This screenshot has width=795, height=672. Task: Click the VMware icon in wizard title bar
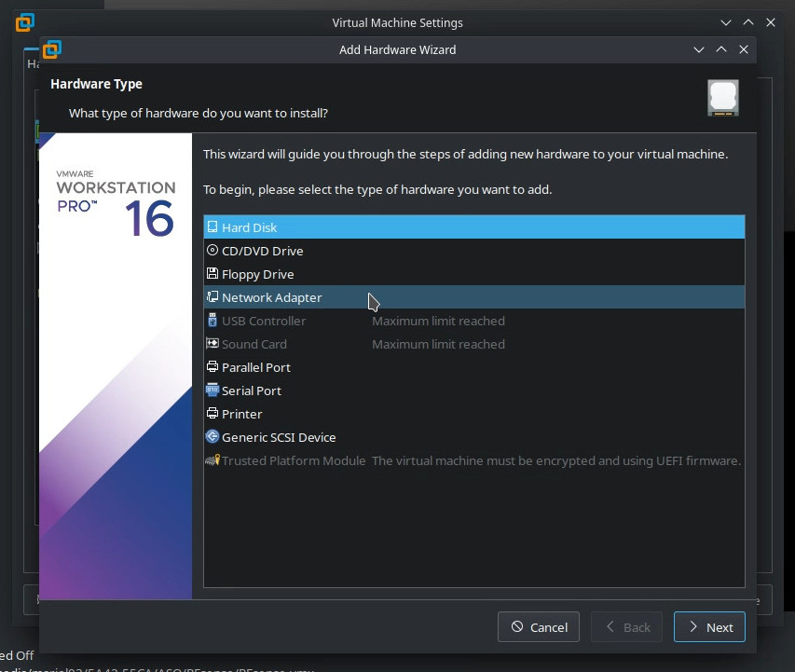[52, 49]
